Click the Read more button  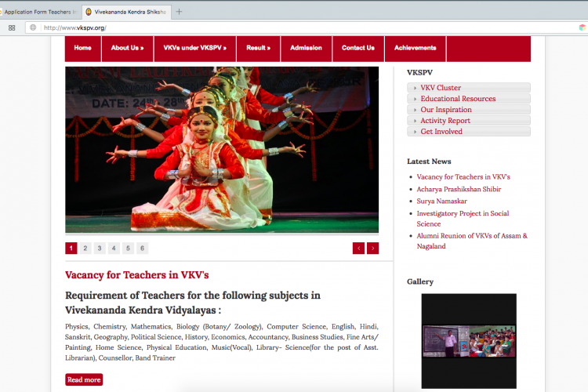pos(84,379)
